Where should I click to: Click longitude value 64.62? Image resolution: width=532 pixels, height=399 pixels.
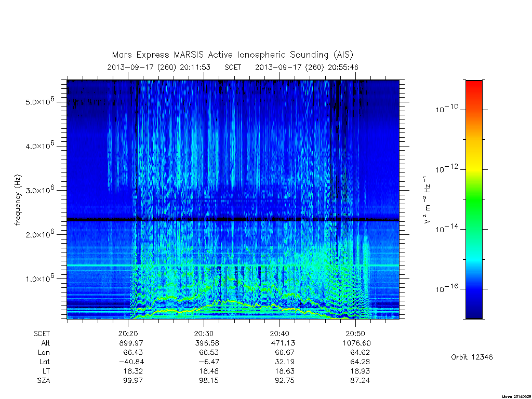click(361, 353)
